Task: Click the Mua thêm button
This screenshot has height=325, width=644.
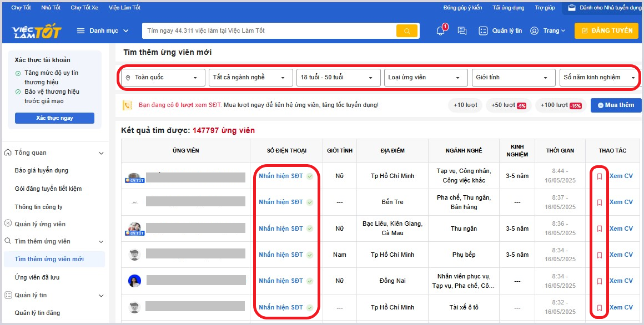Action: 616,105
